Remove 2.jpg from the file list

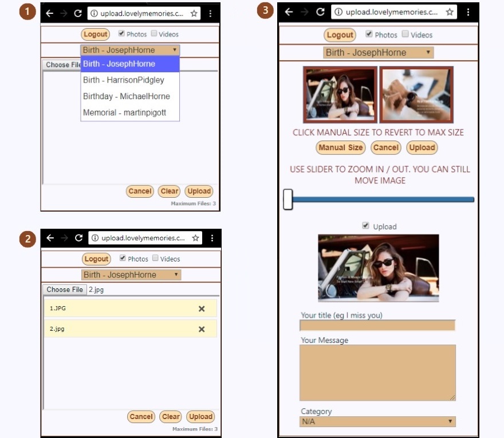(201, 329)
